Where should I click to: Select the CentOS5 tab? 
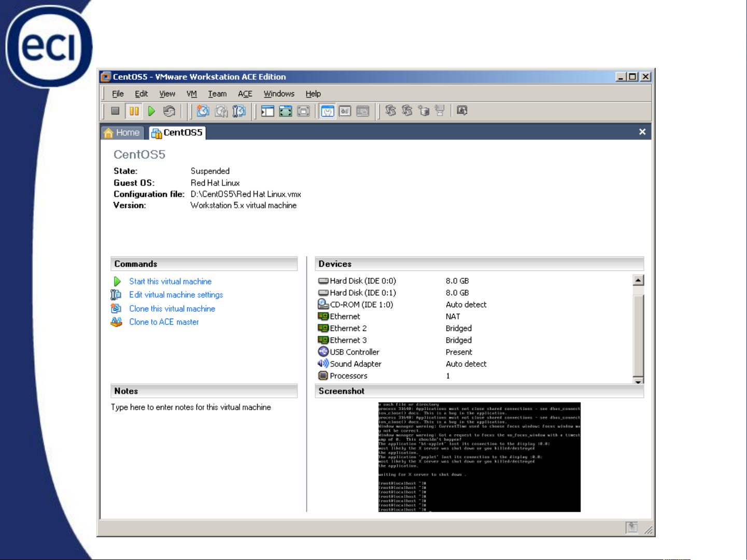(x=178, y=133)
